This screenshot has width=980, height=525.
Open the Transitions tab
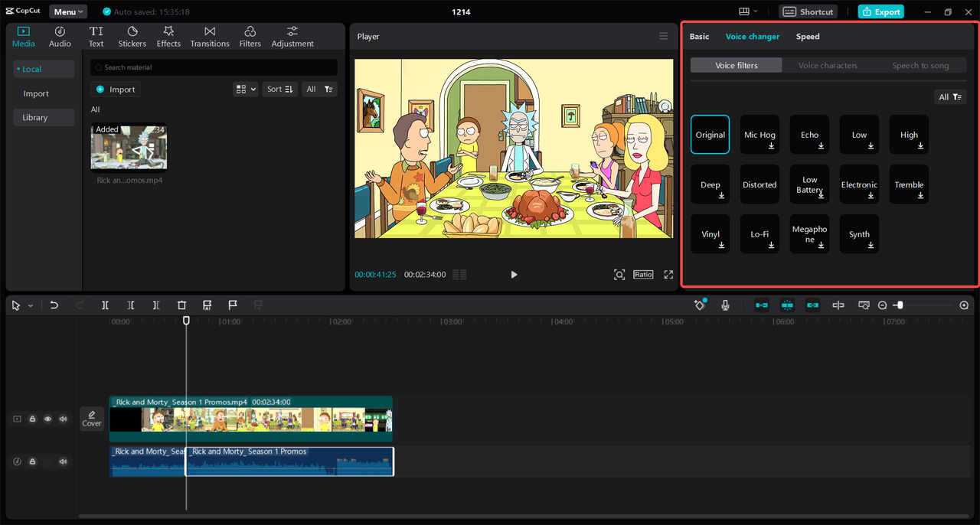coord(210,37)
